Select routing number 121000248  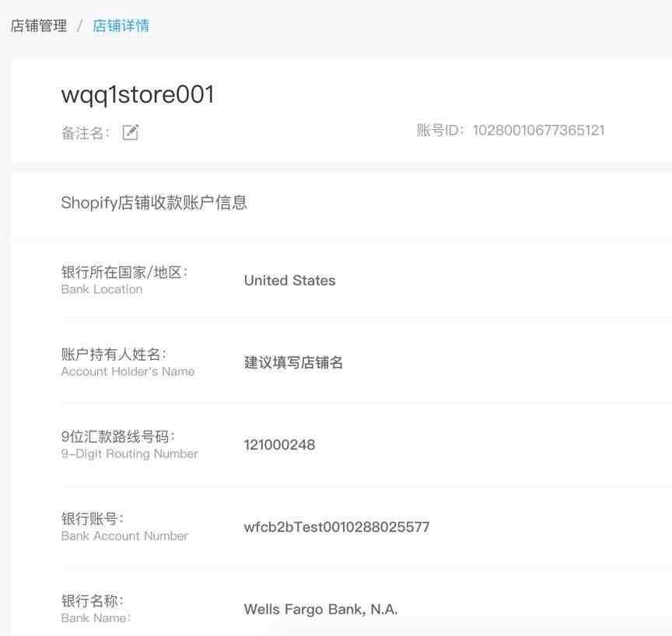[x=279, y=445]
